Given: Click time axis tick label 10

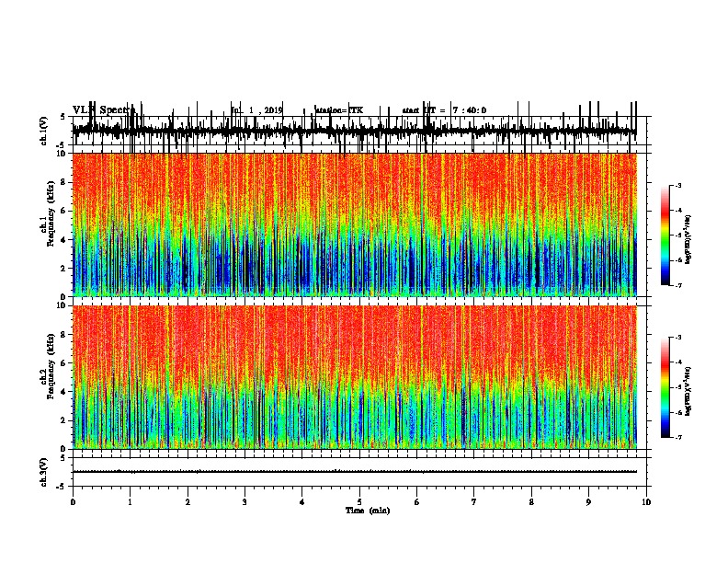Looking at the screenshot, I should (x=646, y=502).
